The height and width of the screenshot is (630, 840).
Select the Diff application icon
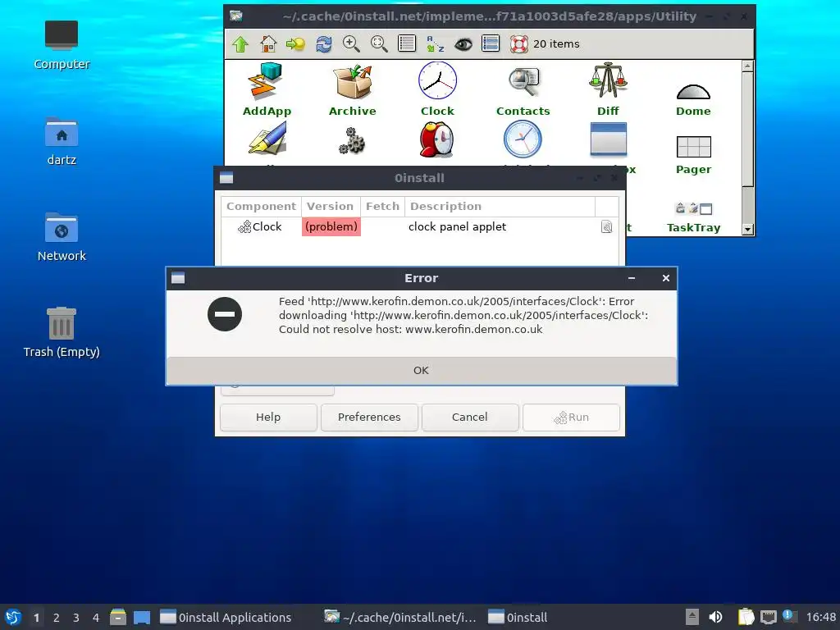coord(608,89)
